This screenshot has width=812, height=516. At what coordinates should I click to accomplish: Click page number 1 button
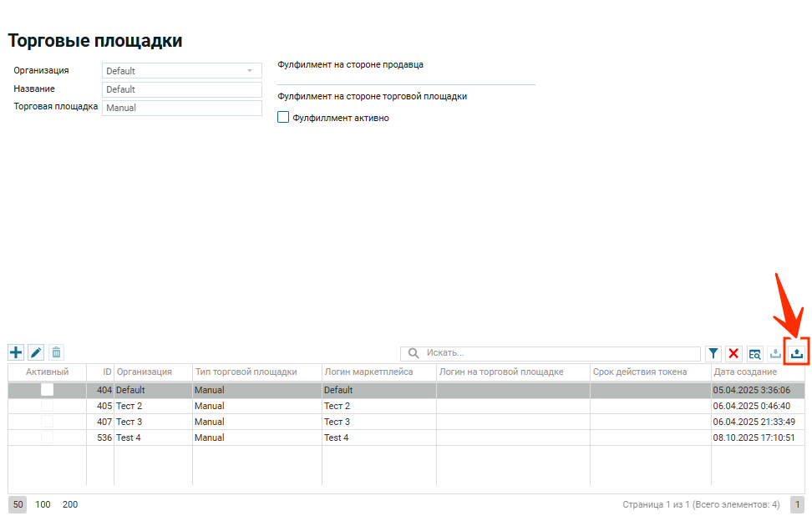(797, 504)
